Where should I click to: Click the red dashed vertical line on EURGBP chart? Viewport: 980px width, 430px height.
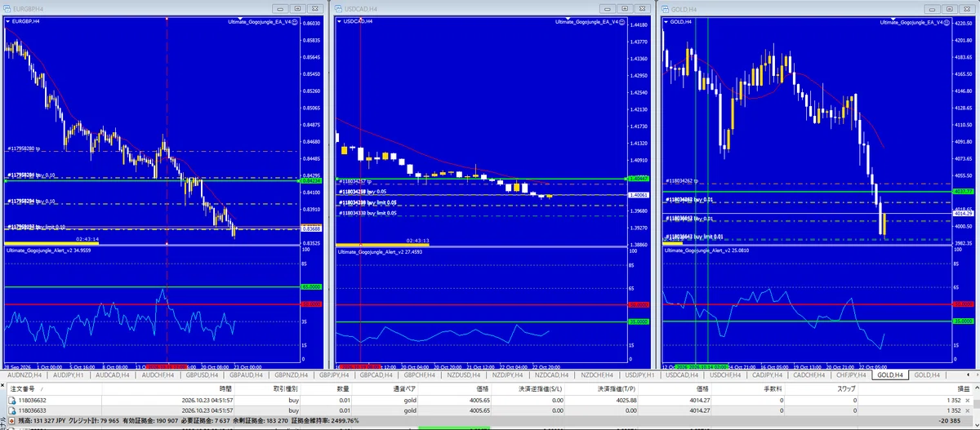click(166, 131)
